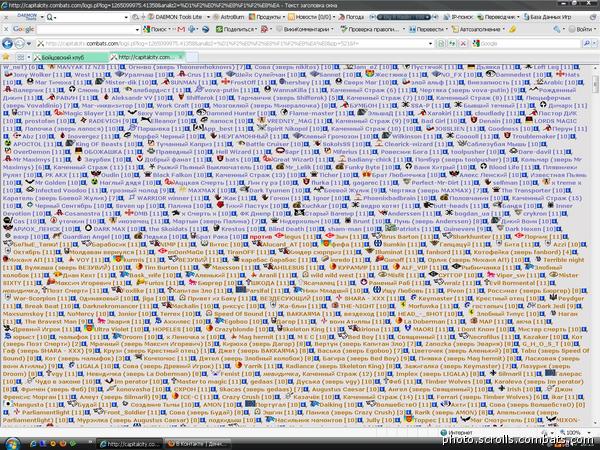Click the page vertical scrollbar
The image size is (600, 450).
point(595,245)
